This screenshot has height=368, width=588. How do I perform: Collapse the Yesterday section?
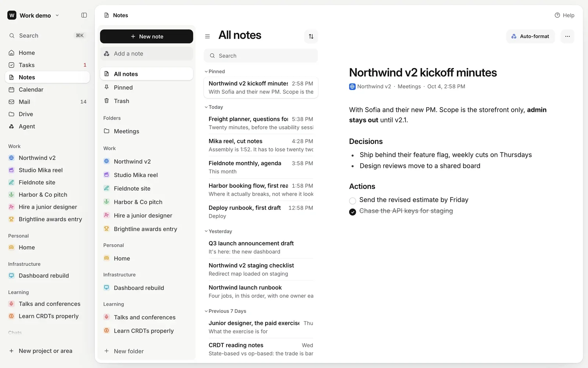click(206, 231)
